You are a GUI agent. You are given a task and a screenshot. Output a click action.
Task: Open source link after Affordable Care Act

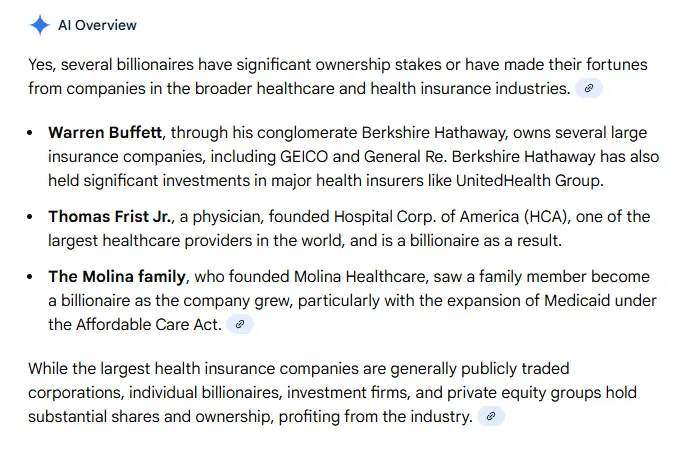coord(238,324)
